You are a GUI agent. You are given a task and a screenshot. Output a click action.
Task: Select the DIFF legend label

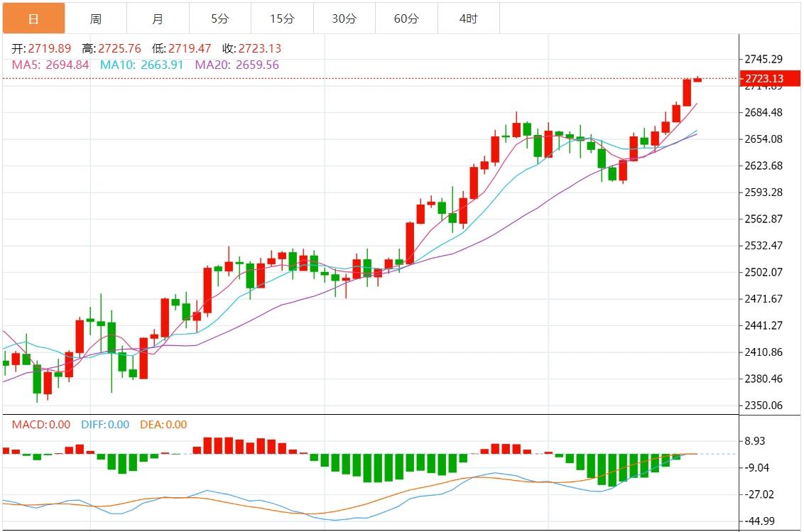coord(104,425)
